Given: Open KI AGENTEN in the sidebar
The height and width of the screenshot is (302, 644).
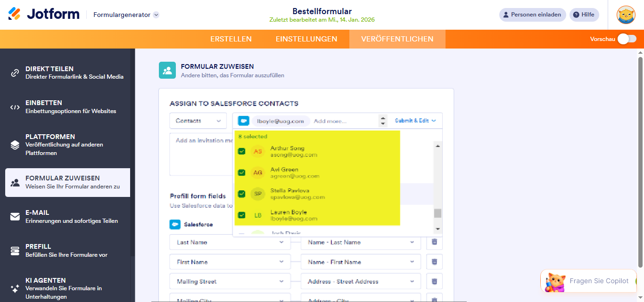Looking at the screenshot, I should [x=67, y=288].
